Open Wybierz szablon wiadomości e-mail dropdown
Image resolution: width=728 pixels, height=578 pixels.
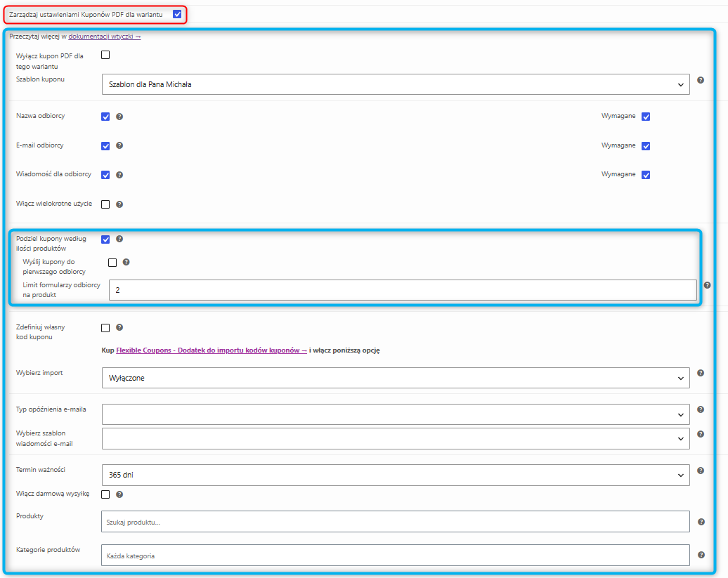[x=396, y=438]
